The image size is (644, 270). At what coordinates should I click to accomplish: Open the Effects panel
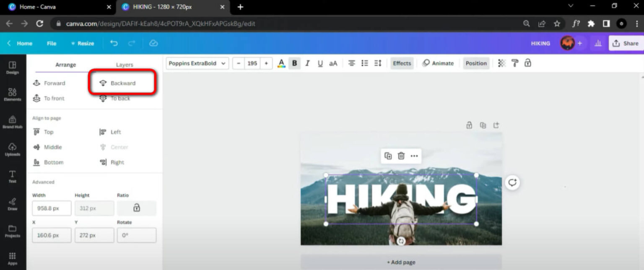point(402,63)
